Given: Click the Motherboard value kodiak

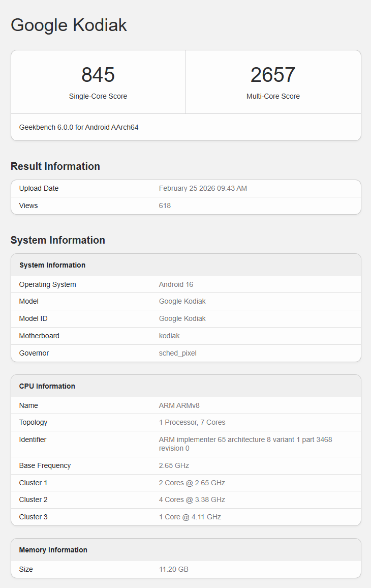Looking at the screenshot, I should (x=169, y=336).
